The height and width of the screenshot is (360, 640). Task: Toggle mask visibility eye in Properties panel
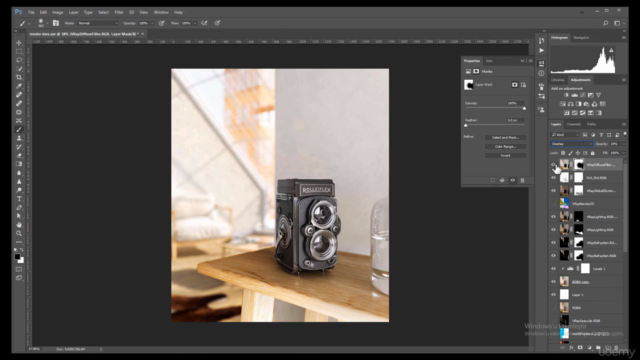(x=513, y=180)
